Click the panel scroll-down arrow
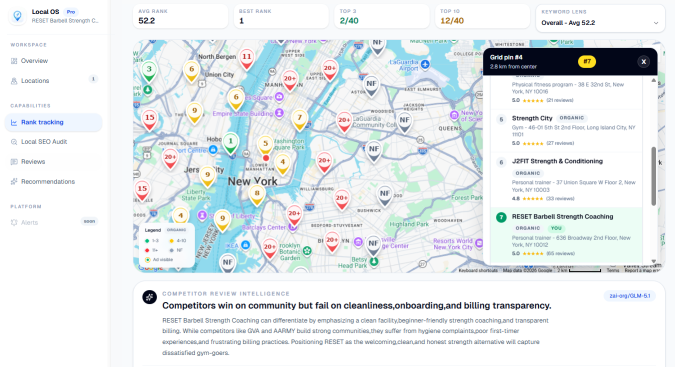 pos(653,261)
